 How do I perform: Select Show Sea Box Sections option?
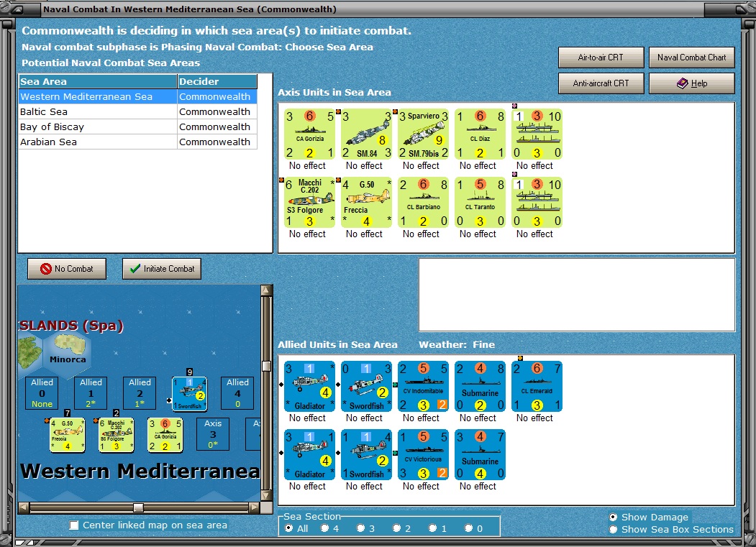click(613, 529)
